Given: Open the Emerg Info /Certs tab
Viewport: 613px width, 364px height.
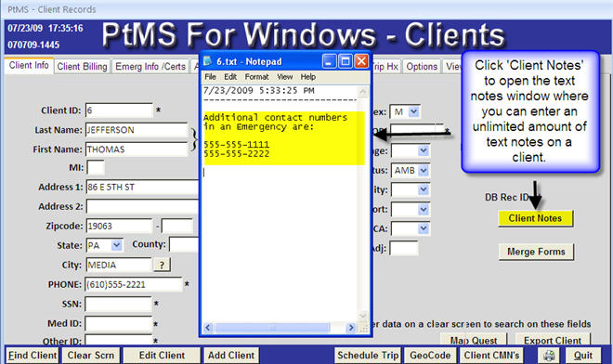Looking at the screenshot, I should tap(150, 67).
